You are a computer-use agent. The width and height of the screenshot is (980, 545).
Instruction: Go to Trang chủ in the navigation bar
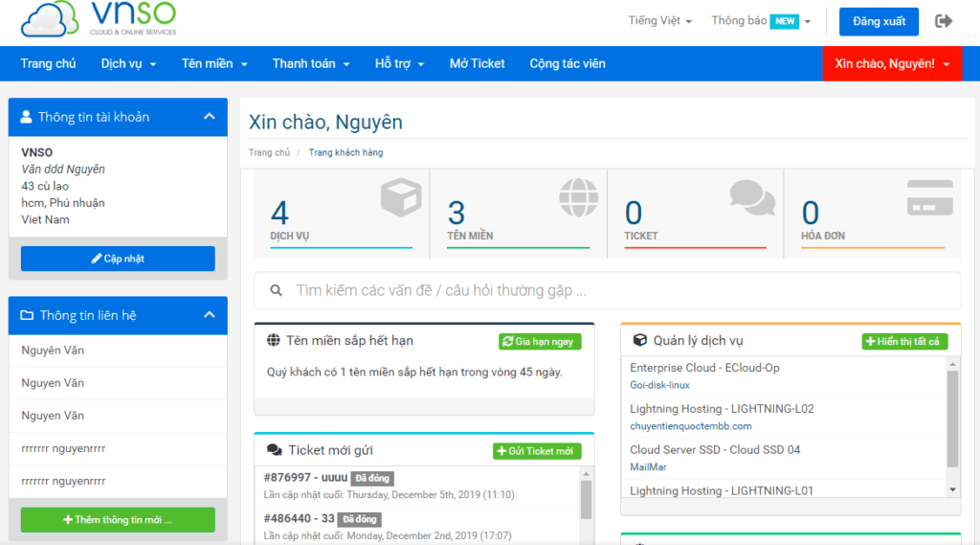point(48,64)
